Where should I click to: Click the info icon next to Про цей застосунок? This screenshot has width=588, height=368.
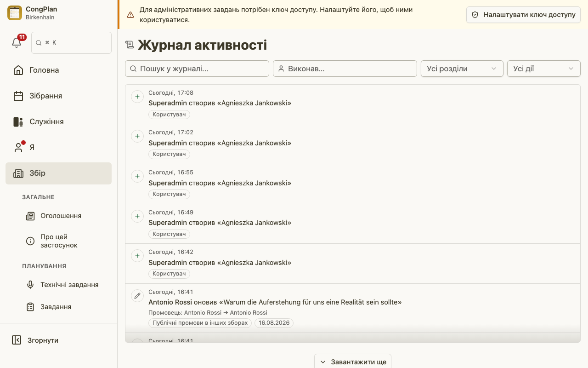click(x=30, y=241)
